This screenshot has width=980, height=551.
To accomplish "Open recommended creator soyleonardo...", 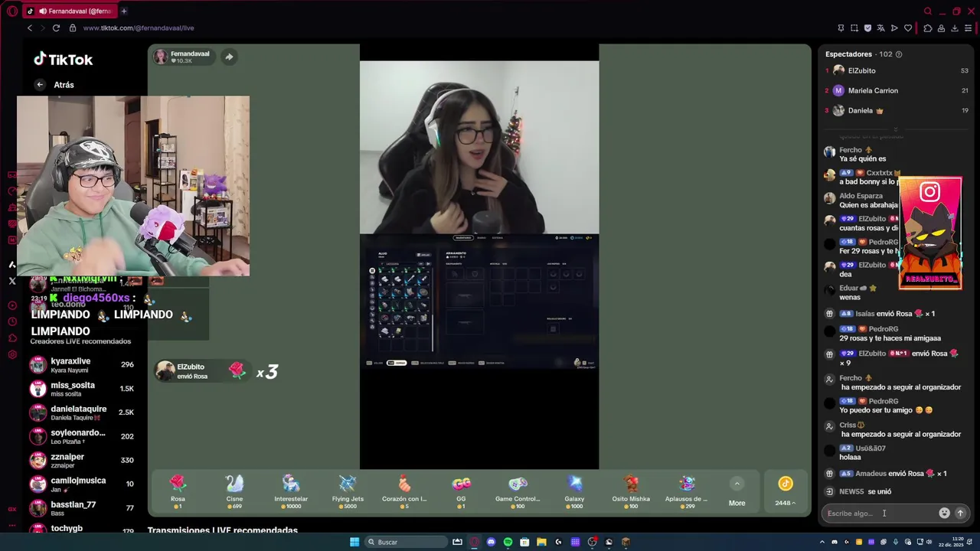I will [82, 436].
